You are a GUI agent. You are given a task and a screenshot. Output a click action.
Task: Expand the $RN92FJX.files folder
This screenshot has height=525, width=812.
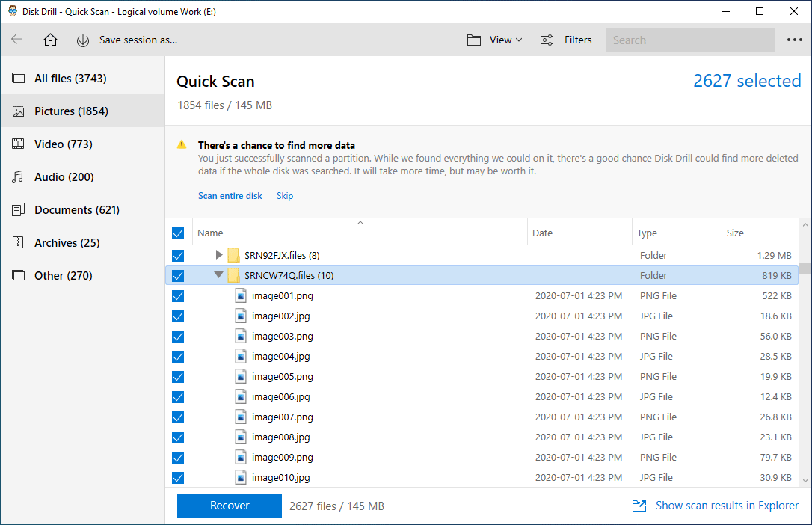[219, 255]
